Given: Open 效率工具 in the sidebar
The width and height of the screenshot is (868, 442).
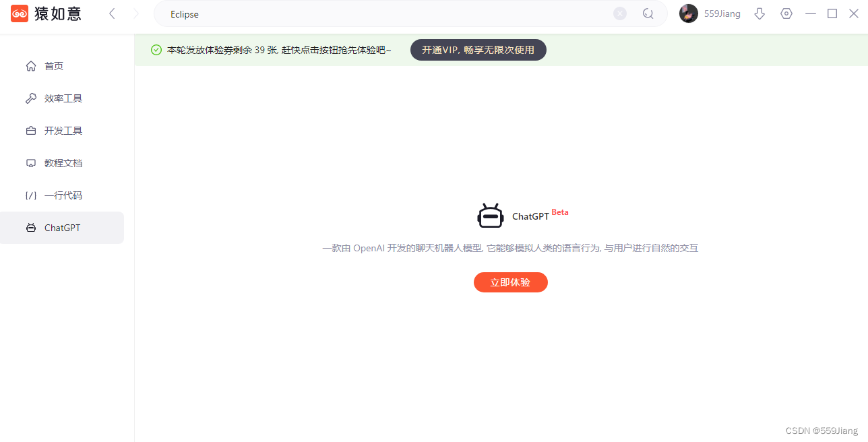Looking at the screenshot, I should coord(62,98).
